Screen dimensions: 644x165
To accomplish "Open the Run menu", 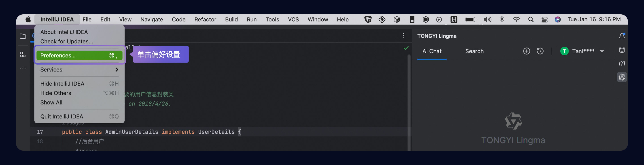I will pyautogui.click(x=252, y=19).
